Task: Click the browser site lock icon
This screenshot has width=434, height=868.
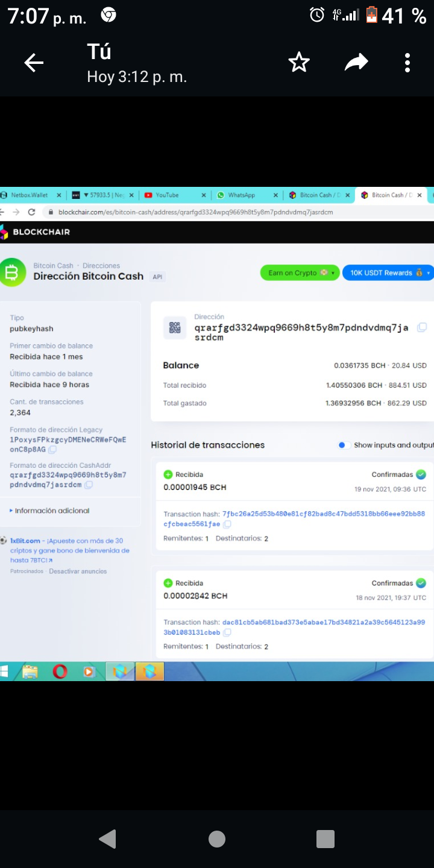Action: (51, 212)
